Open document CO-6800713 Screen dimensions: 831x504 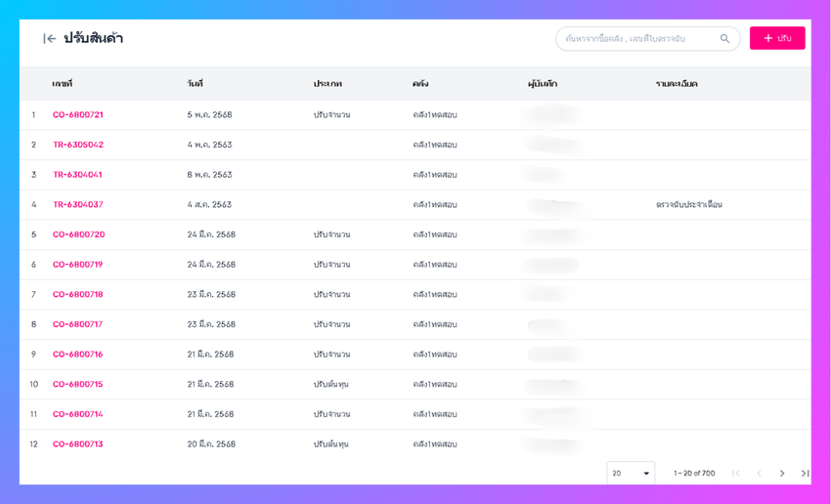pyautogui.click(x=78, y=444)
